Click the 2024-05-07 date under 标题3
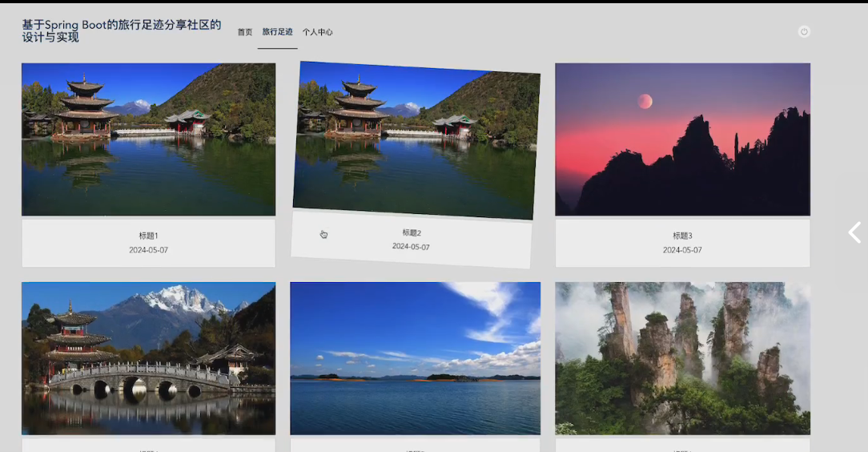The image size is (868, 452). tap(682, 250)
